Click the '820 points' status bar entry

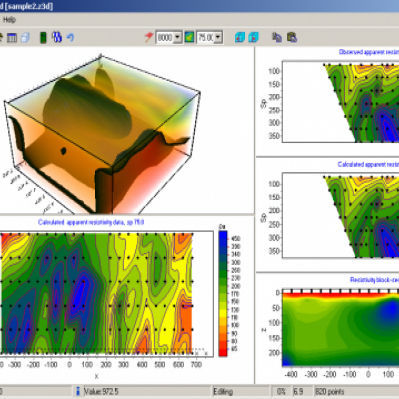pos(330,391)
